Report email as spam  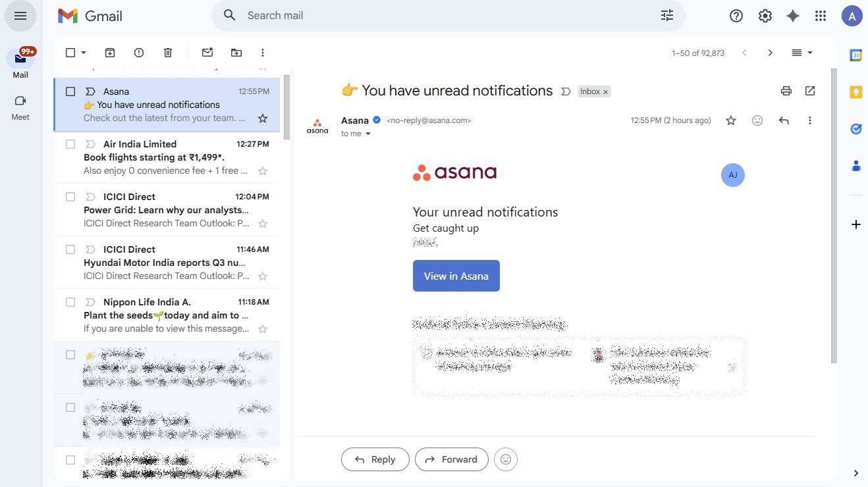(139, 53)
